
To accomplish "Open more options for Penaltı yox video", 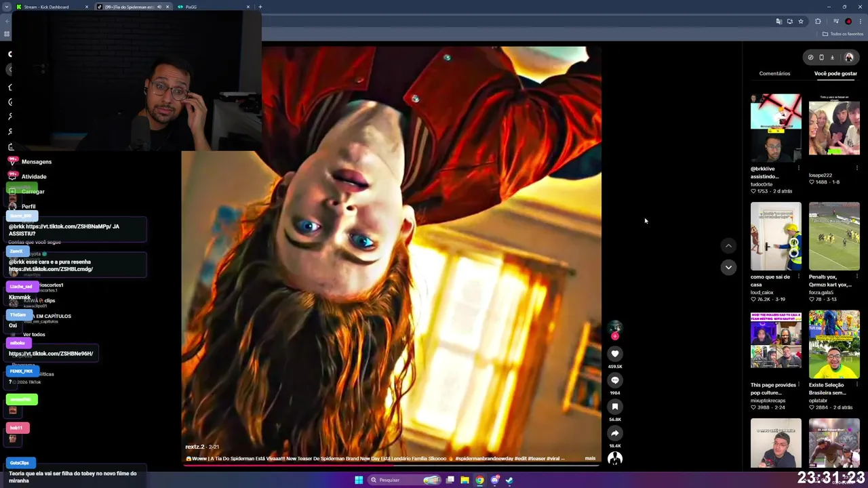I will tap(856, 277).
